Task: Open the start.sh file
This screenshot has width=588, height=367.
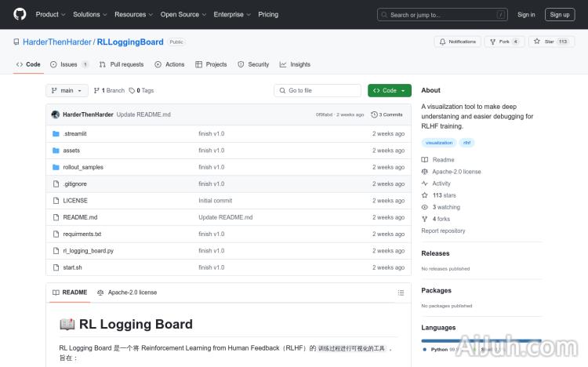Action: (72, 267)
